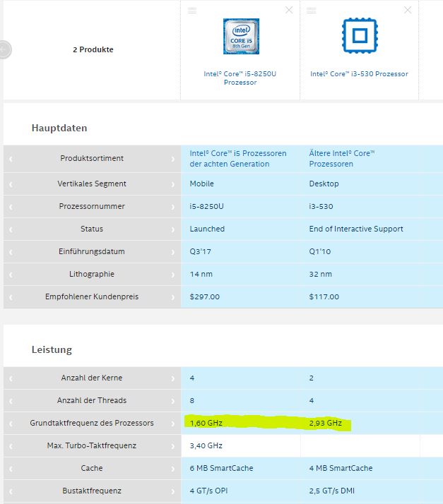Click right arrow on Produktsortiment row
The image size is (443, 504).
[x=173, y=159]
